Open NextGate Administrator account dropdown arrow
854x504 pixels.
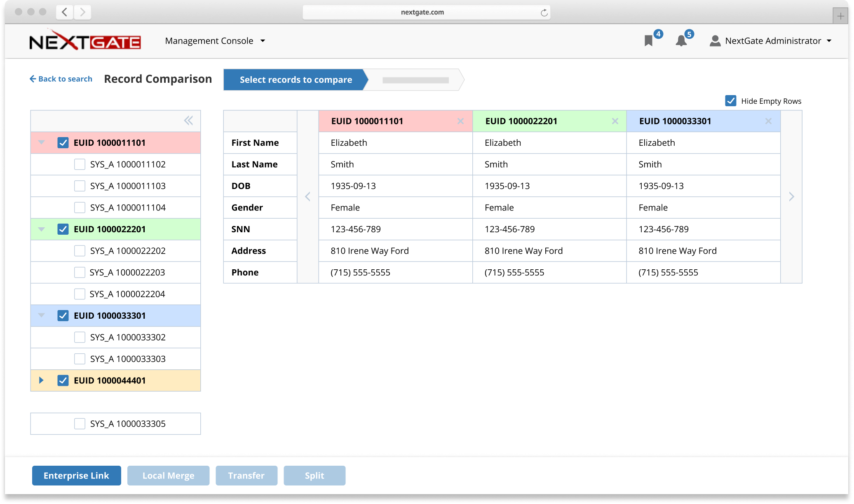(829, 41)
